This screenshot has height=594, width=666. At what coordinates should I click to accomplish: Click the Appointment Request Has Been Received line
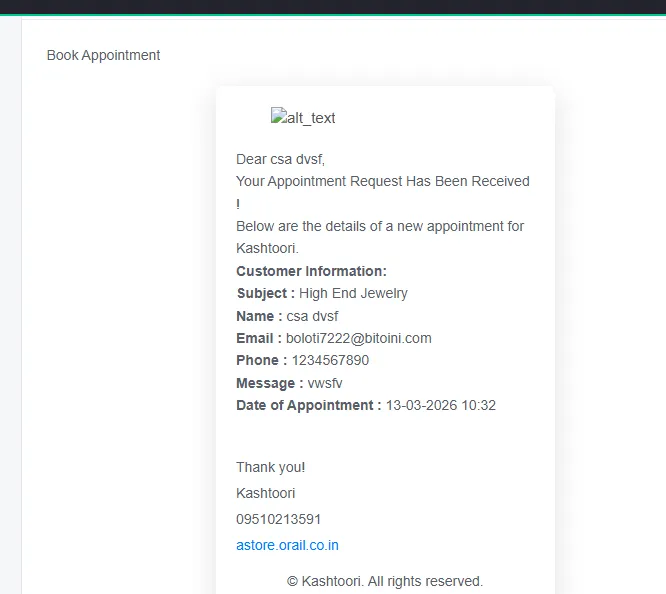pos(383,181)
